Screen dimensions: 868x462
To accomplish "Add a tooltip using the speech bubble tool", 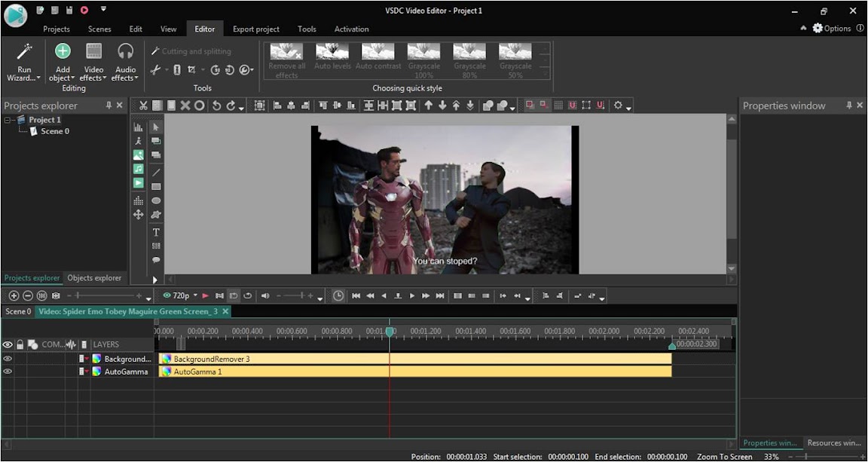I will [156, 259].
